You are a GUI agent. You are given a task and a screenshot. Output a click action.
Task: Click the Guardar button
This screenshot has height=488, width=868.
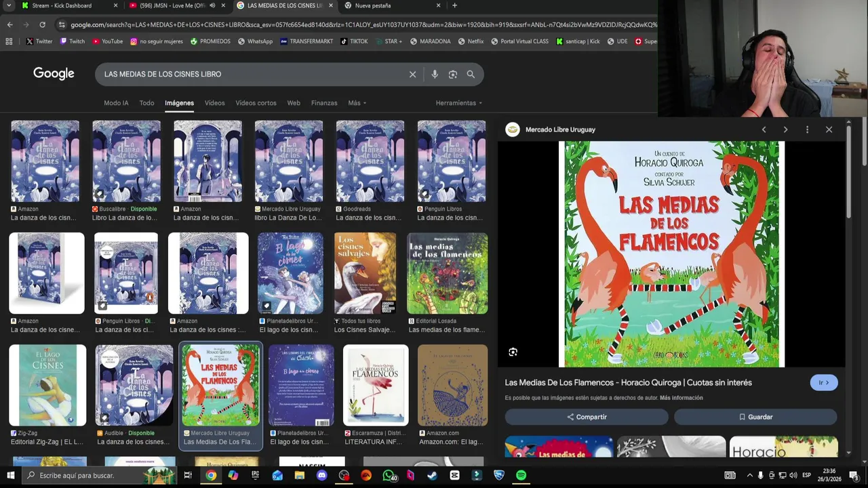point(755,417)
